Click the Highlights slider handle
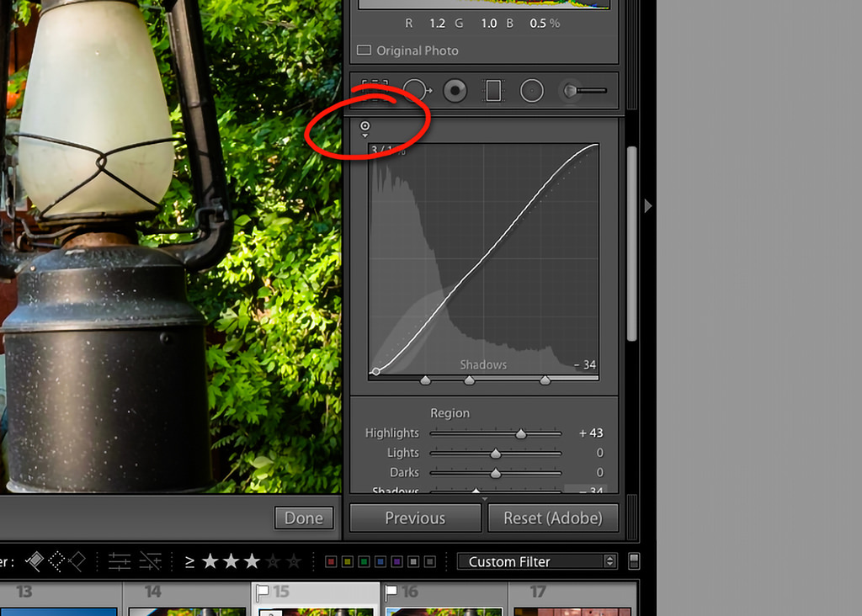Screen dimensions: 862x616 (x=520, y=434)
